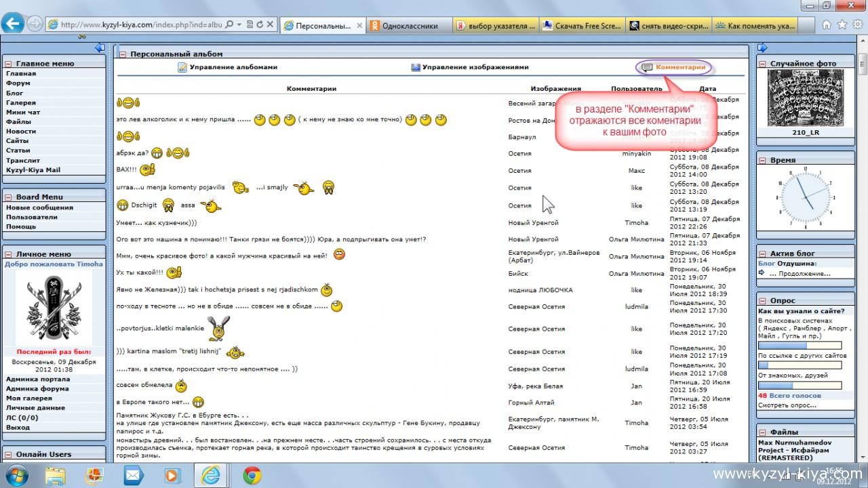This screenshot has width=868, height=488.
Task: Open the mail envelope taskbar icon
Action: [x=134, y=475]
